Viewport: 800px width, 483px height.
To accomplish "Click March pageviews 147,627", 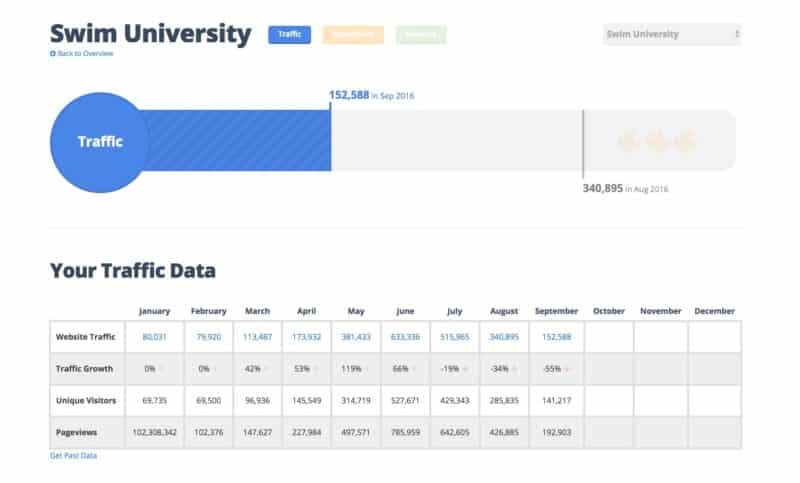I will coord(257,432).
